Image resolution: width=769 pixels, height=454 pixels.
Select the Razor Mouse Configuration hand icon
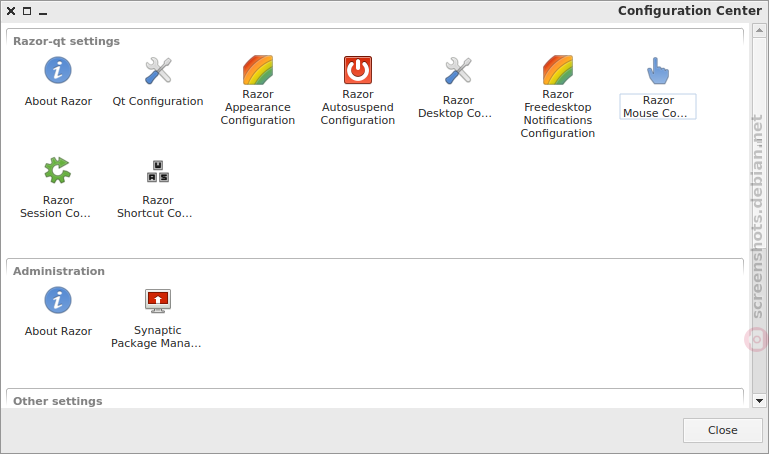point(658,70)
